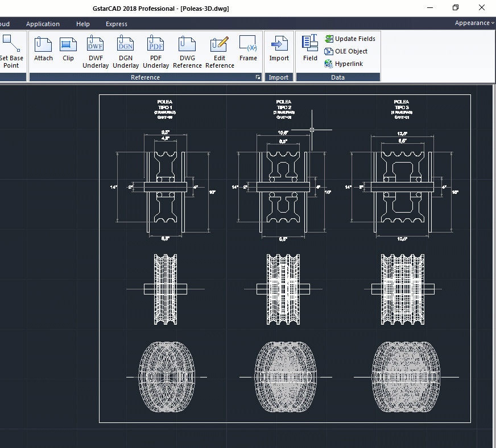Expand the Reference panel dialog launcher

click(x=258, y=77)
